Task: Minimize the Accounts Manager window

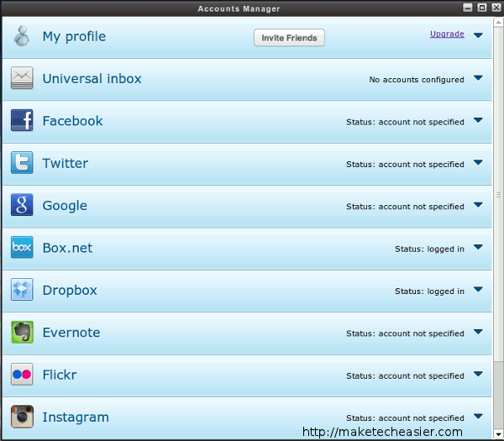Action: (x=468, y=8)
